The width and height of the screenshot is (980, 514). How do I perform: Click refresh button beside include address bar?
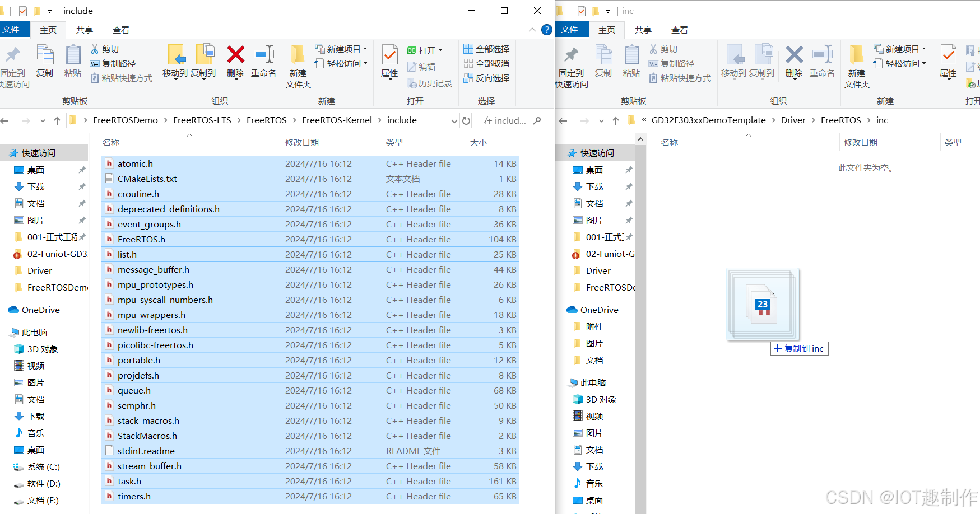click(x=466, y=120)
